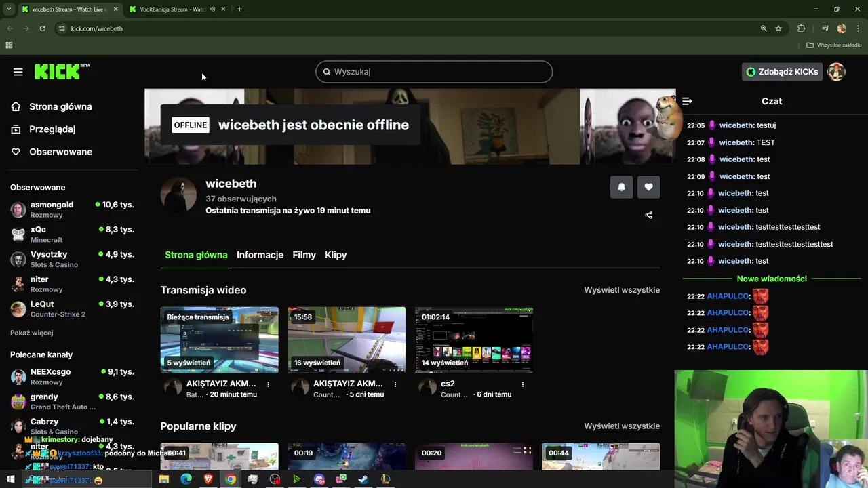This screenshot has height=488, width=868.
Task: Open the 00:20 clip thumbnail
Action: pos(474,456)
